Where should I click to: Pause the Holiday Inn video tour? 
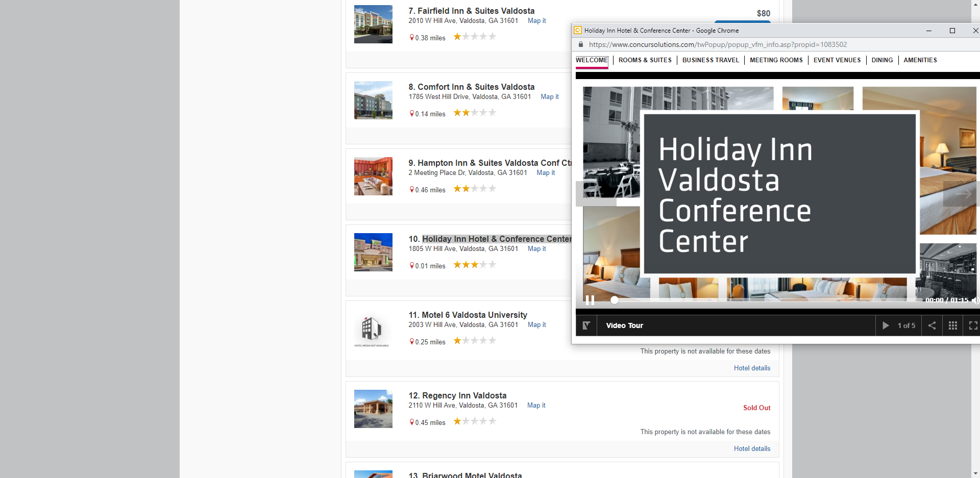pos(590,300)
